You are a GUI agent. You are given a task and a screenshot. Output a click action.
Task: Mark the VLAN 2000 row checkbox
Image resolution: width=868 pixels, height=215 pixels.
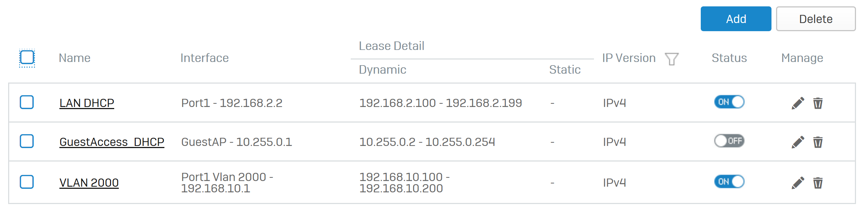point(27,182)
